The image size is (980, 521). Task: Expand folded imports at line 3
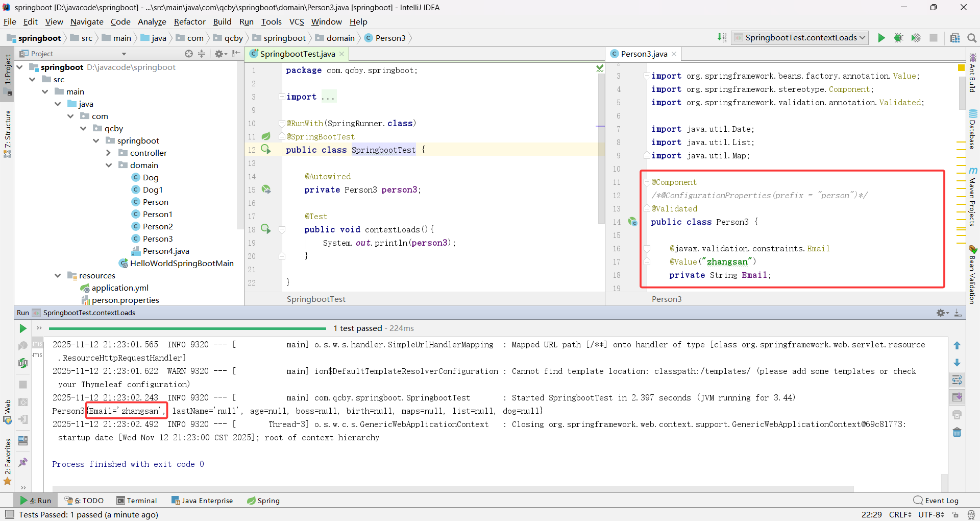coord(282,97)
